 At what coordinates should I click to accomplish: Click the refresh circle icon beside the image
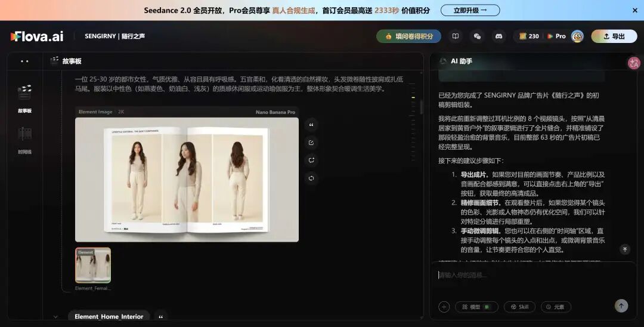pyautogui.click(x=311, y=178)
